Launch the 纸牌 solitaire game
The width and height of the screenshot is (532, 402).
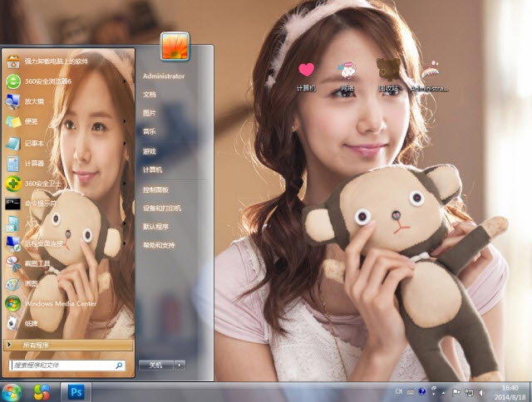[x=68, y=323]
